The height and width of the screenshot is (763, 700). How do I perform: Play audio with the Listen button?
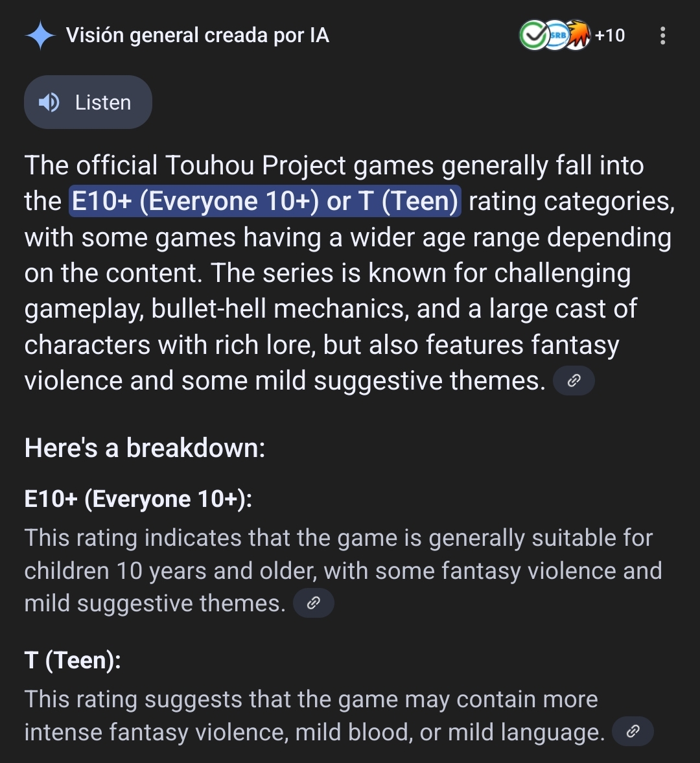coord(88,102)
